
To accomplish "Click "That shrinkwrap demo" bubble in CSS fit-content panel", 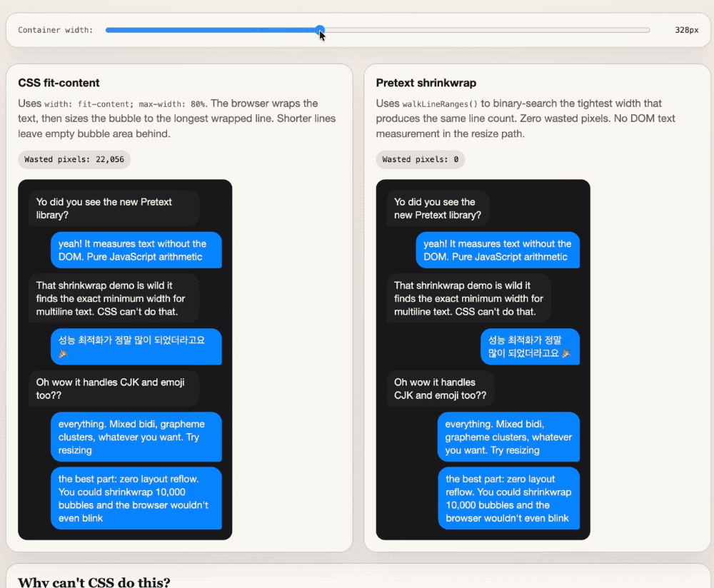I will [x=113, y=299].
